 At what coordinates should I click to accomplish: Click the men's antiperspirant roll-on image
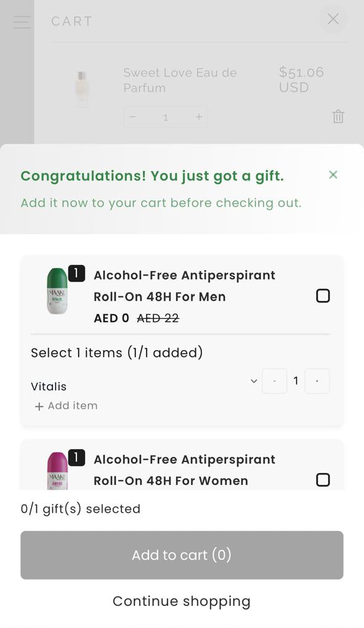click(57, 292)
